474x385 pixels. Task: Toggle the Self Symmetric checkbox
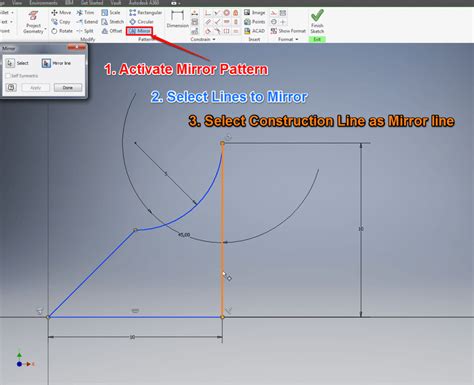[8, 76]
